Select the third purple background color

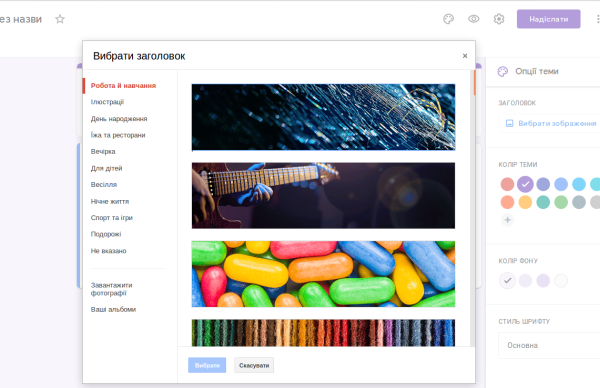coord(543,280)
